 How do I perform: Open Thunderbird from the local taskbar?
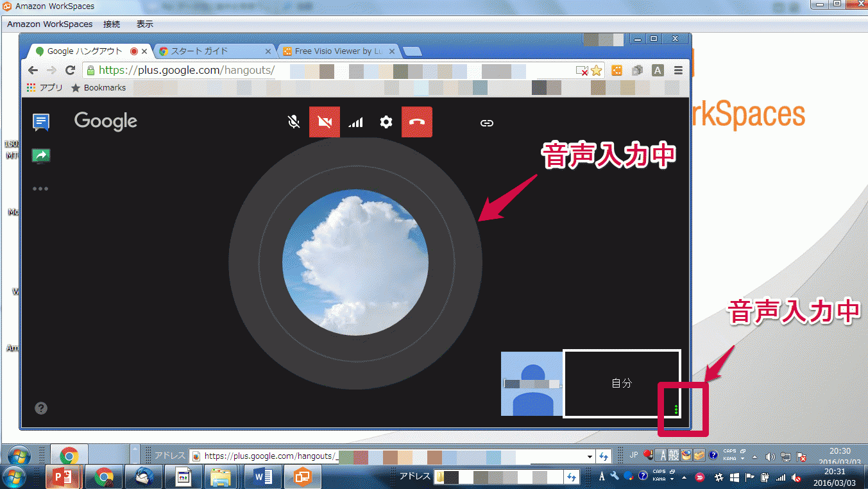pos(143,477)
